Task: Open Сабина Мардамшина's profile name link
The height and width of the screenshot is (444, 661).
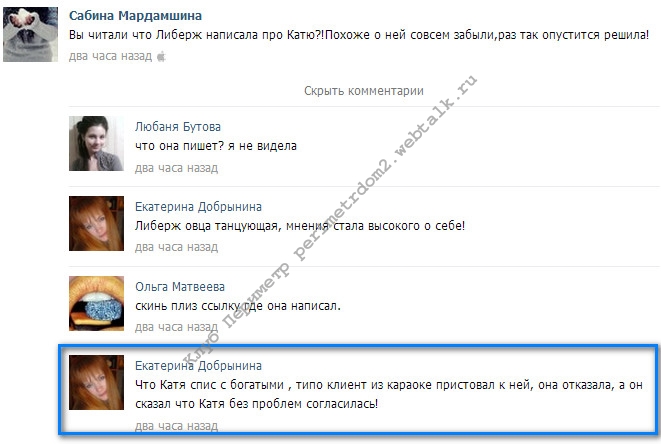Action: click(135, 16)
